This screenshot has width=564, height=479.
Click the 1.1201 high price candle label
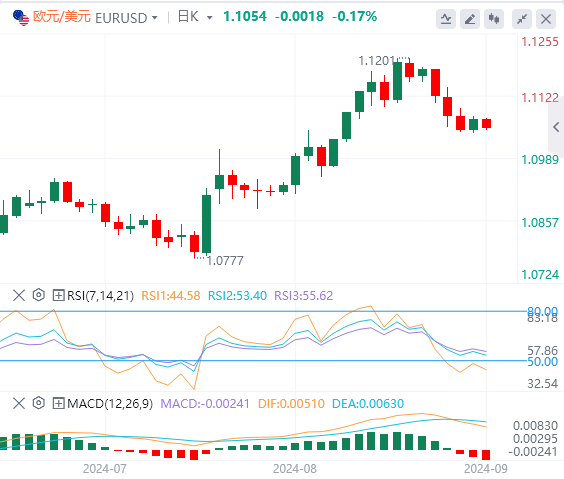click(x=377, y=61)
